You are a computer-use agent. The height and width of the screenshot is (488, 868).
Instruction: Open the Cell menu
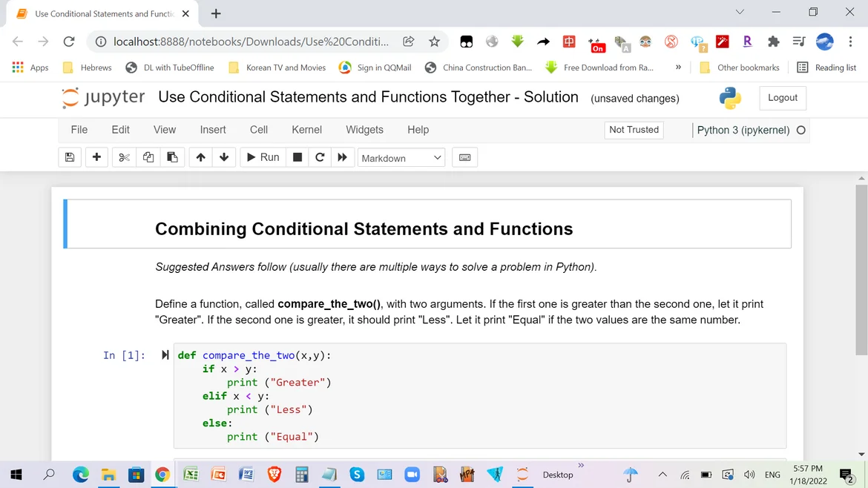[x=259, y=130]
